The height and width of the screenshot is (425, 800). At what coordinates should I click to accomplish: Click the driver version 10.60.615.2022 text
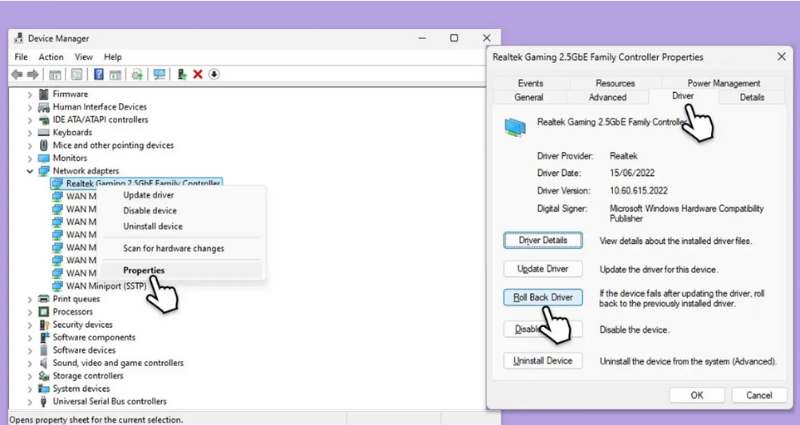[638, 190]
